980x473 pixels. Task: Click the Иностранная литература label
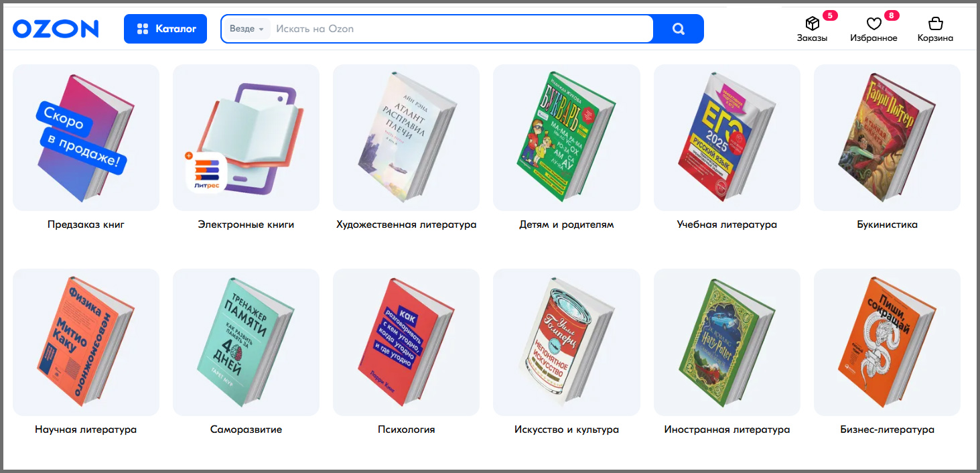coord(727,429)
